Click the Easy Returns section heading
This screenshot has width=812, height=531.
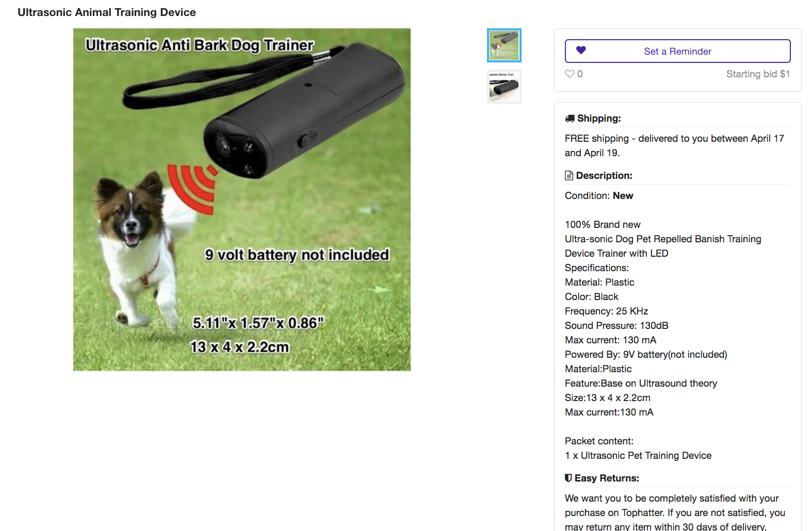607,478
